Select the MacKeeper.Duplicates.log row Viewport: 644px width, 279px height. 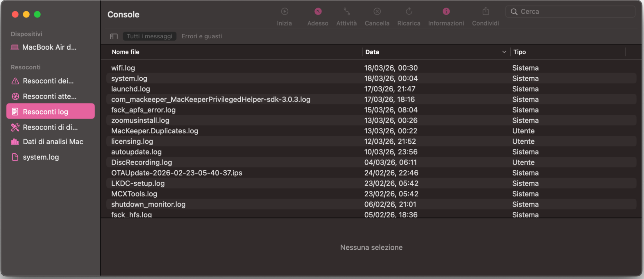point(371,131)
